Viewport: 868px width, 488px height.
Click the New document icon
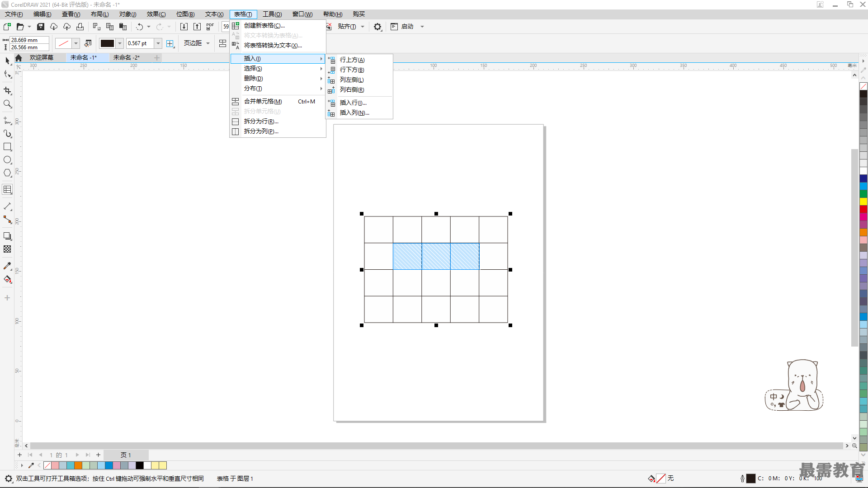coord(7,27)
